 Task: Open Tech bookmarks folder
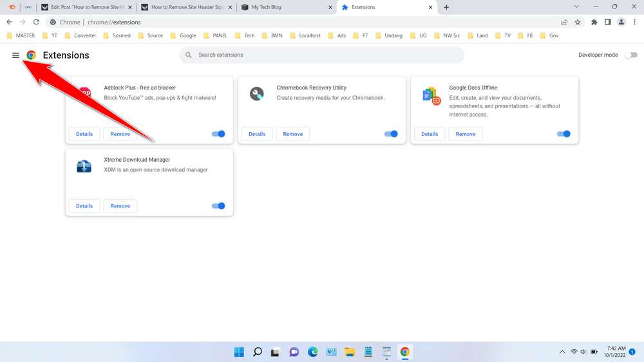(245, 35)
